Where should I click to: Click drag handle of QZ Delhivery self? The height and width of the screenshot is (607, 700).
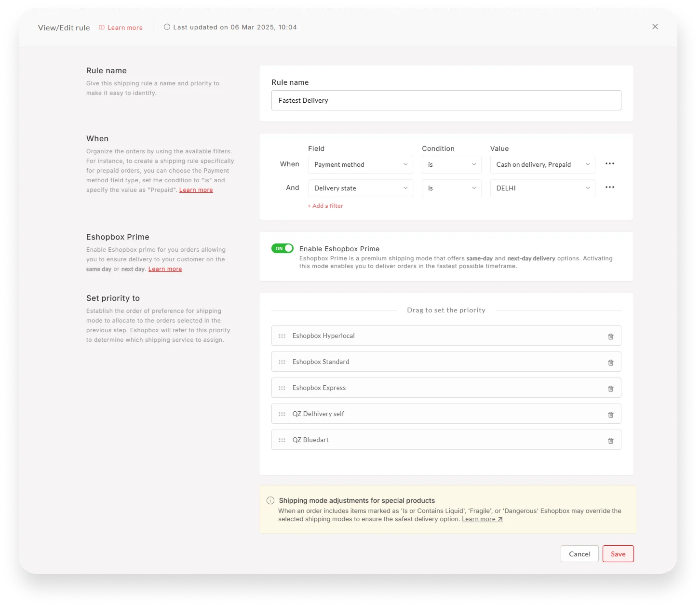pos(282,414)
